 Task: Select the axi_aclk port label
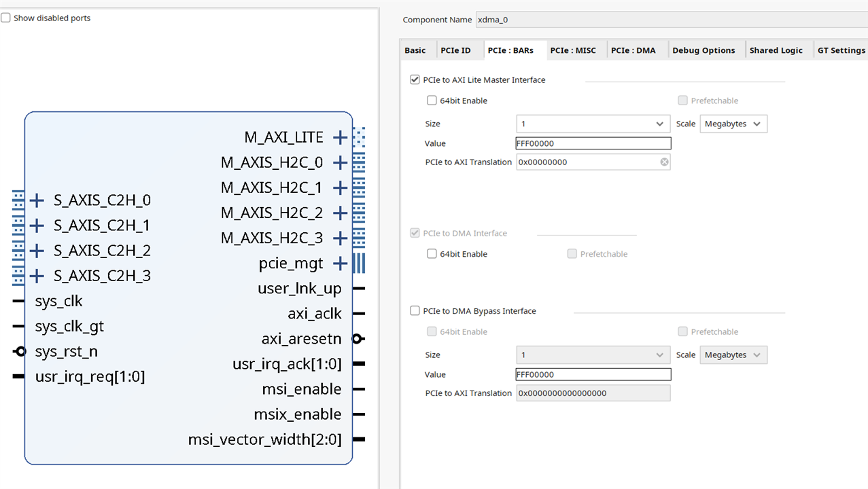click(x=315, y=314)
